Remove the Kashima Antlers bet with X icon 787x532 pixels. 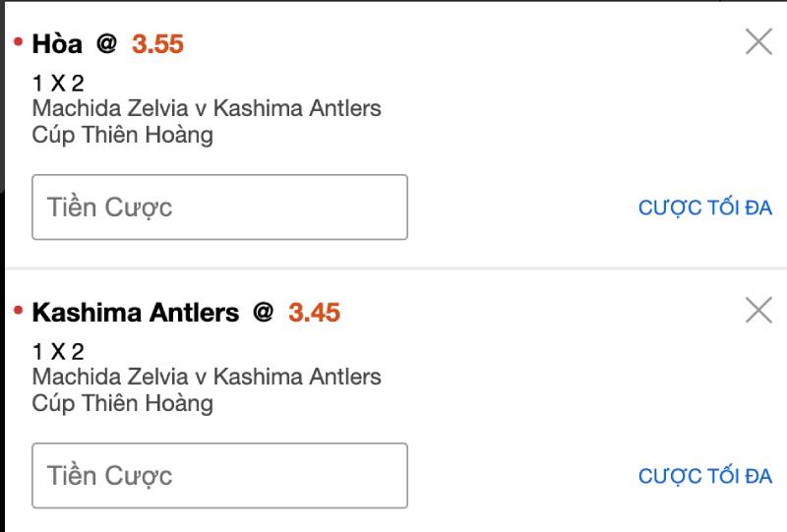(x=758, y=311)
